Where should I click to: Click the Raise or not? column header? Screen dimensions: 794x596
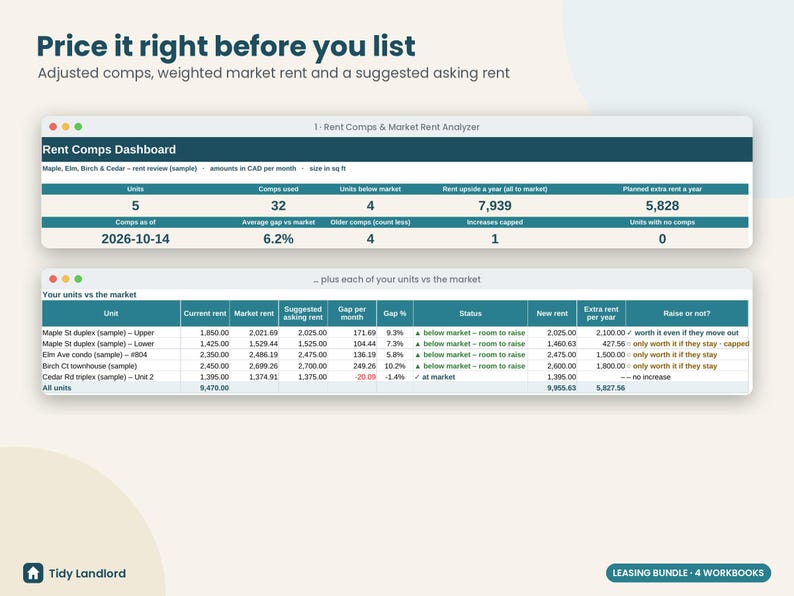[687, 313]
